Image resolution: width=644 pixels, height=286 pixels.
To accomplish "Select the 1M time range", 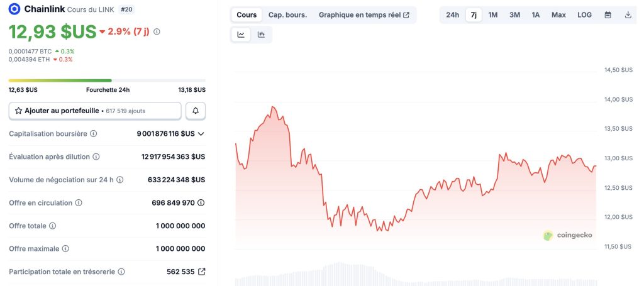I will [x=493, y=14].
